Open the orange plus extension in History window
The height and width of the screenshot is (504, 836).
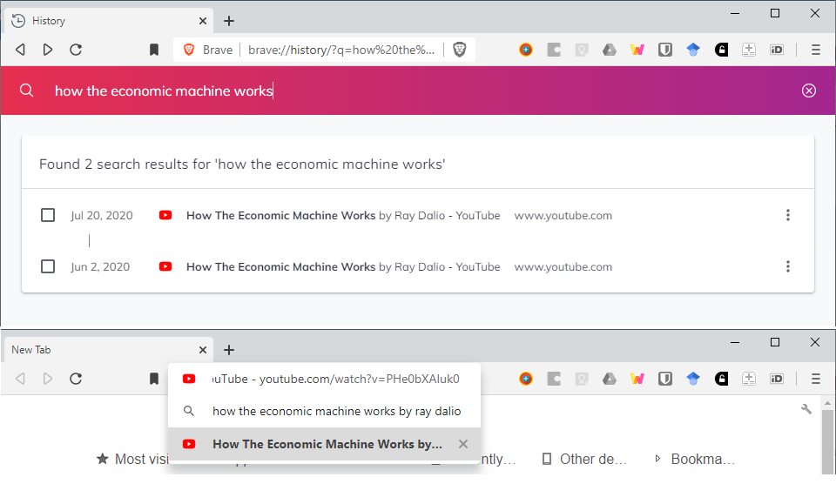526,50
